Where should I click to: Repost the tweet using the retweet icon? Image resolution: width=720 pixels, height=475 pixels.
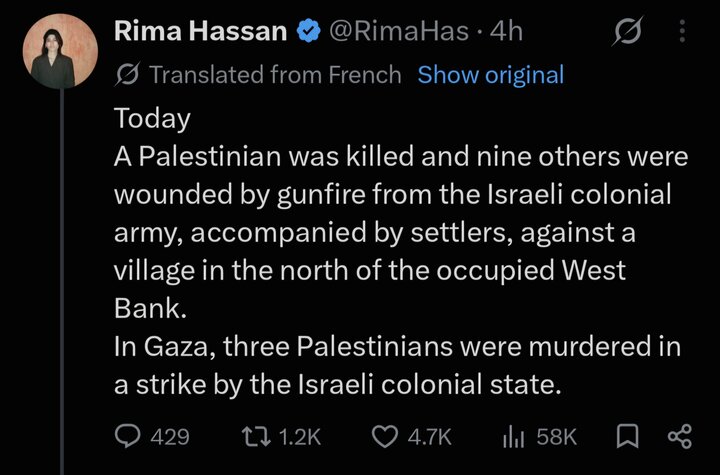[256, 436]
